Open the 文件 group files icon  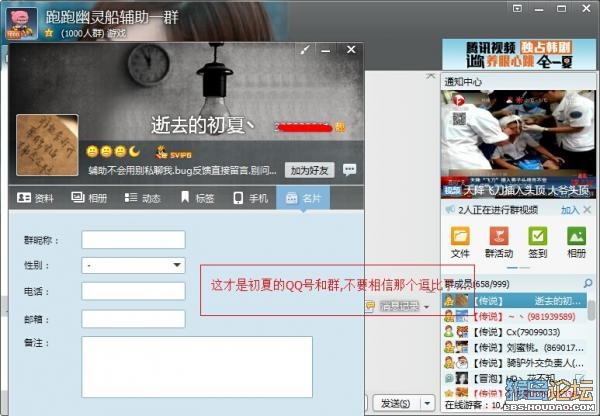click(460, 242)
